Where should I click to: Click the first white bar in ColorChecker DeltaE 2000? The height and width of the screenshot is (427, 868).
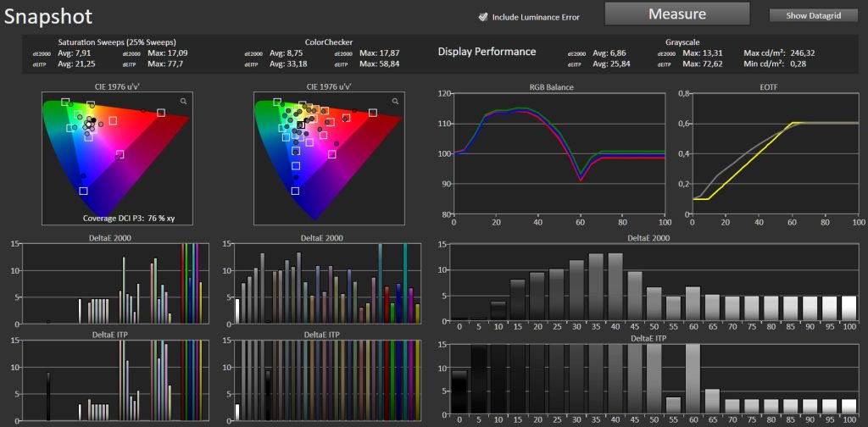tap(237, 311)
